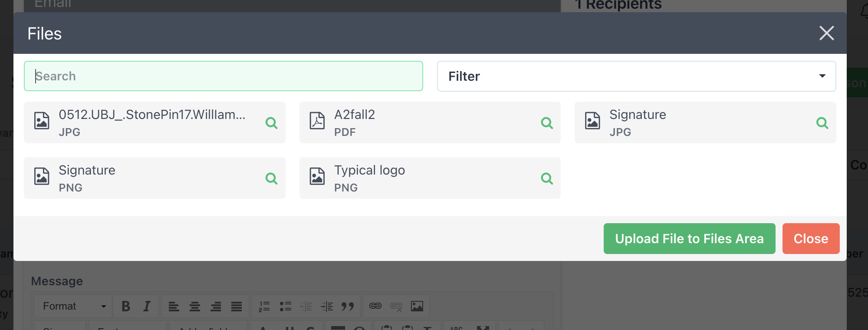Screen dimensions: 868x330
Task: Preview the Signature JPG file
Action: tap(822, 123)
